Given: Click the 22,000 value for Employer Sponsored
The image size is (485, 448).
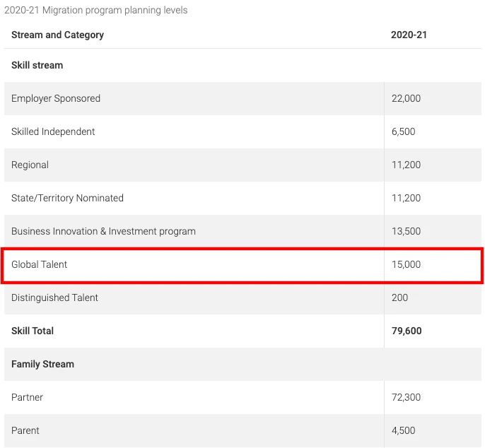Looking at the screenshot, I should point(406,98).
